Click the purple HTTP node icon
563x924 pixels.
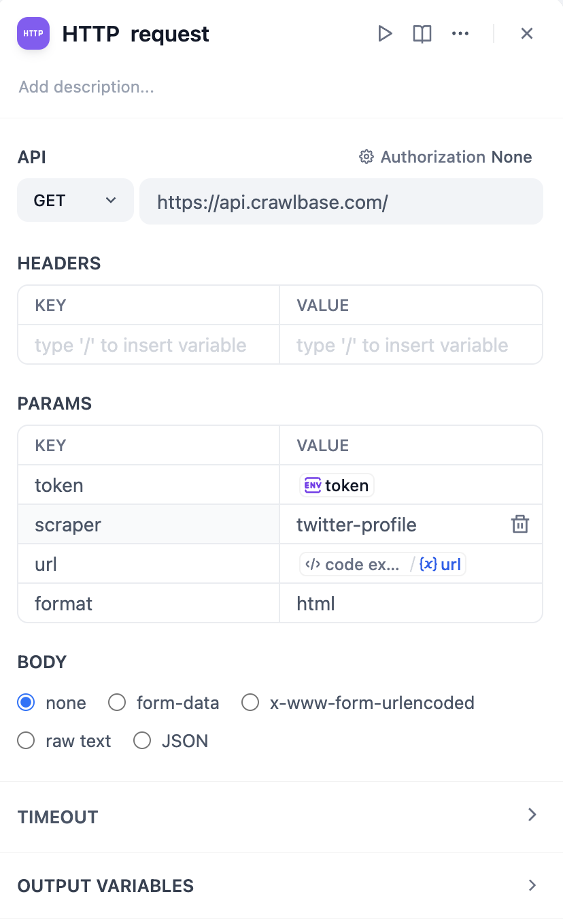click(x=33, y=33)
